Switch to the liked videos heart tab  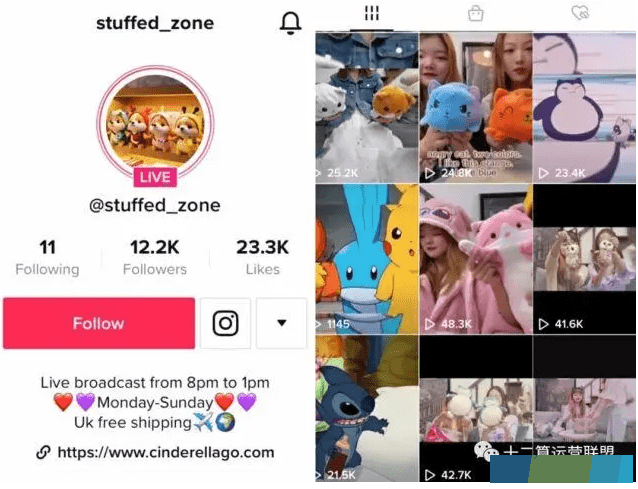pyautogui.click(x=580, y=13)
